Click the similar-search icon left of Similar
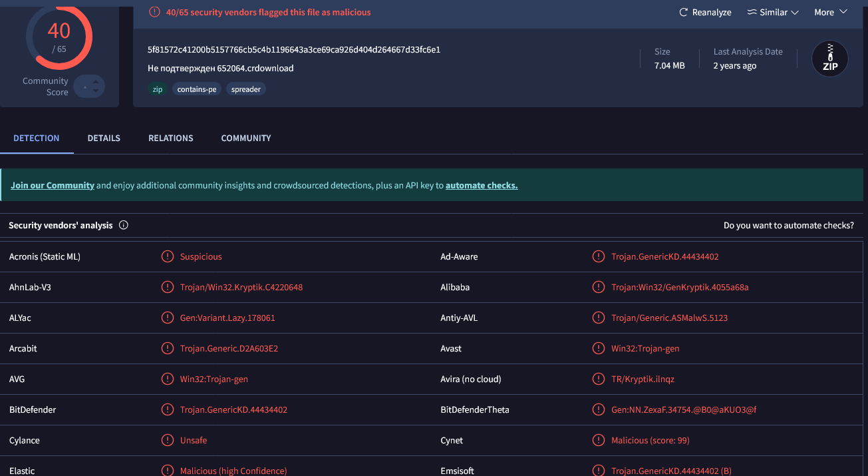 [752, 13]
